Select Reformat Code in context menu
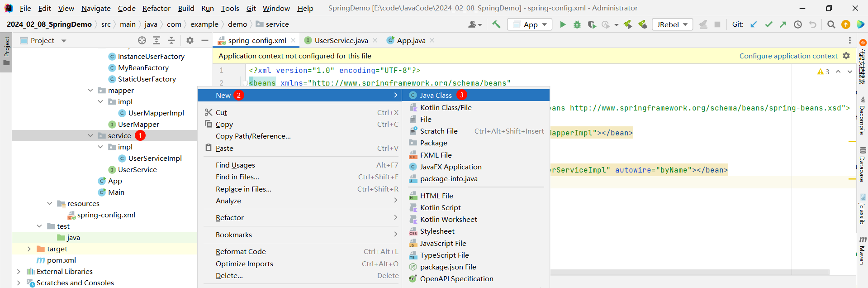The height and width of the screenshot is (288, 868). (300, 251)
